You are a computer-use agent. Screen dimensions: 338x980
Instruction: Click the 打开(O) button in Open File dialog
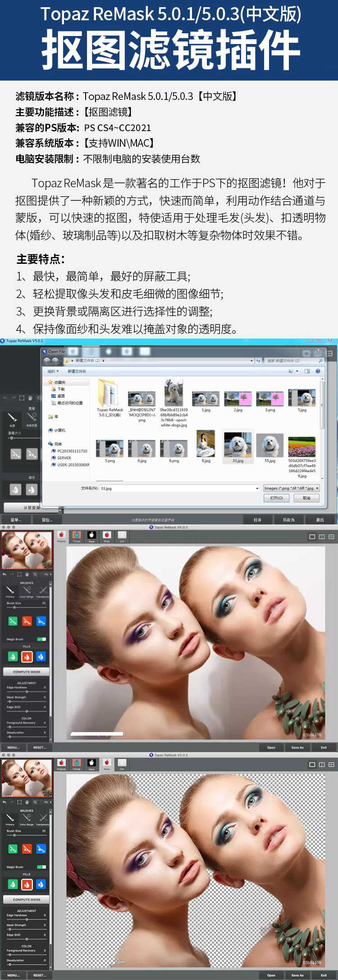(276, 498)
